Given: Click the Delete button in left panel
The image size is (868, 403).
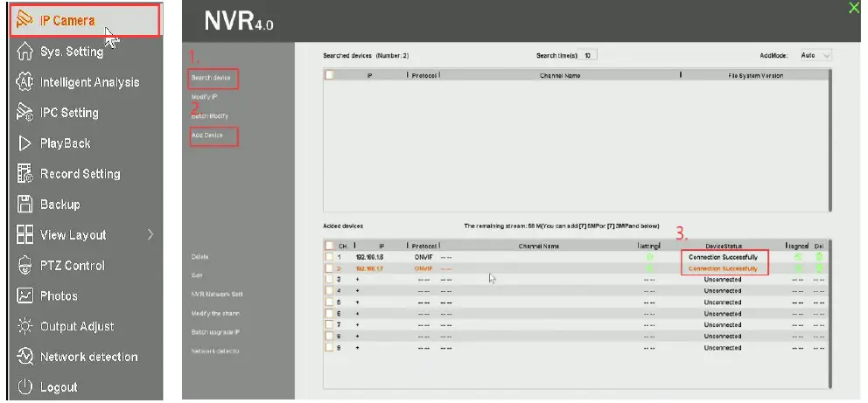Looking at the screenshot, I should point(199,257).
